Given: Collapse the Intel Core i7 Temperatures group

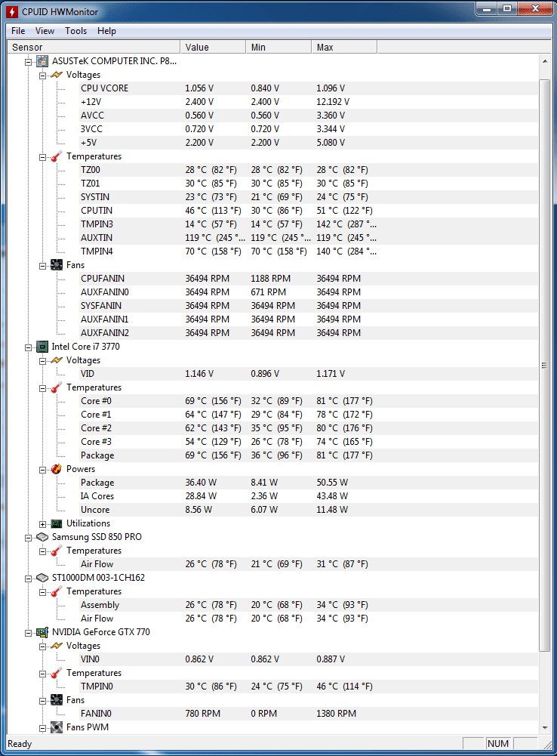Looking at the screenshot, I should [x=42, y=388].
